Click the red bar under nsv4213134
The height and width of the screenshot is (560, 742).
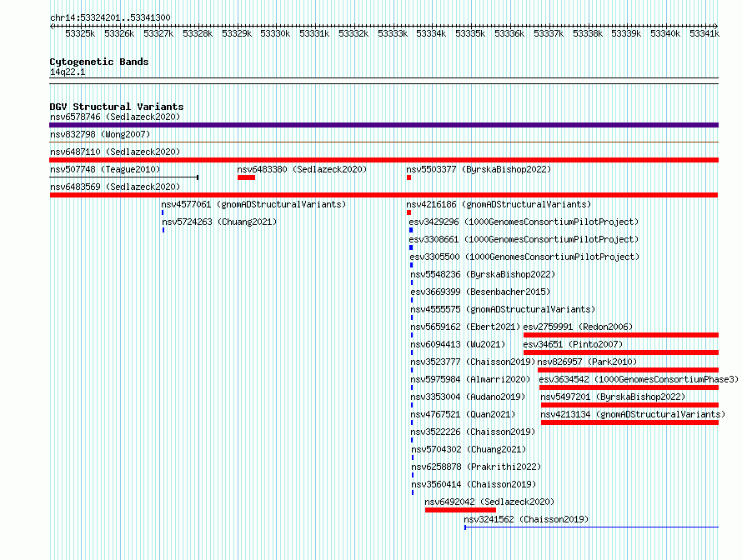pyautogui.click(x=629, y=422)
